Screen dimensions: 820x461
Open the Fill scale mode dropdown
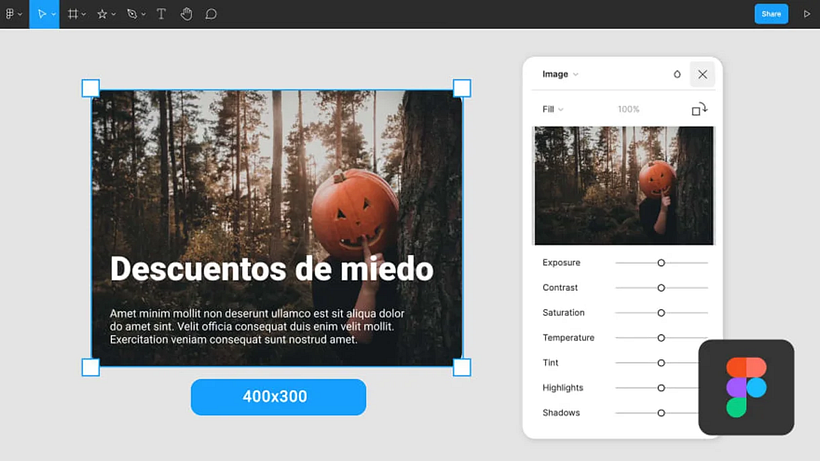click(x=553, y=109)
